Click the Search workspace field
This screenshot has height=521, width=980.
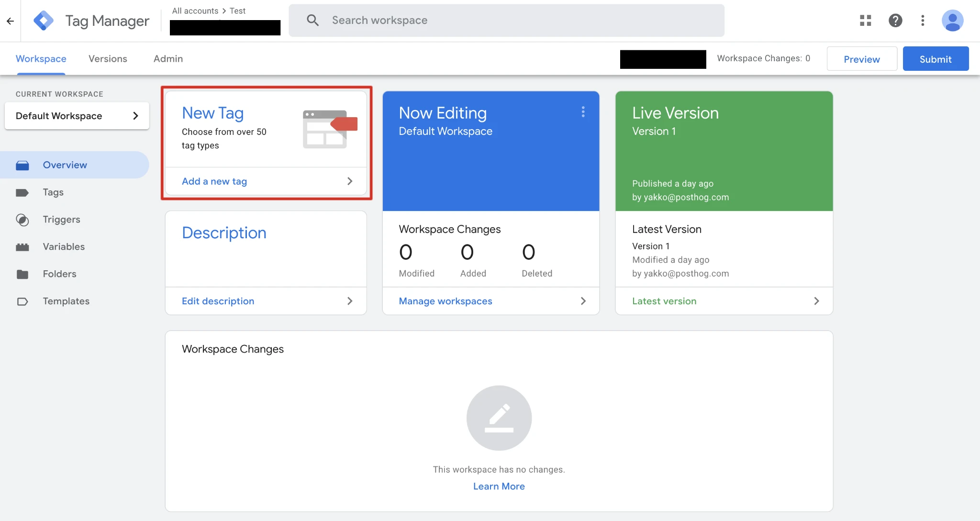[x=506, y=21]
